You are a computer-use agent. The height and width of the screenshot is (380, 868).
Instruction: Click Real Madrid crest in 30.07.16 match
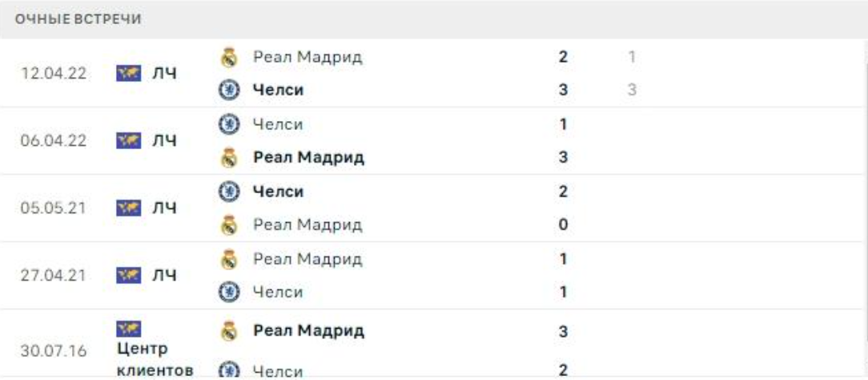tap(226, 331)
